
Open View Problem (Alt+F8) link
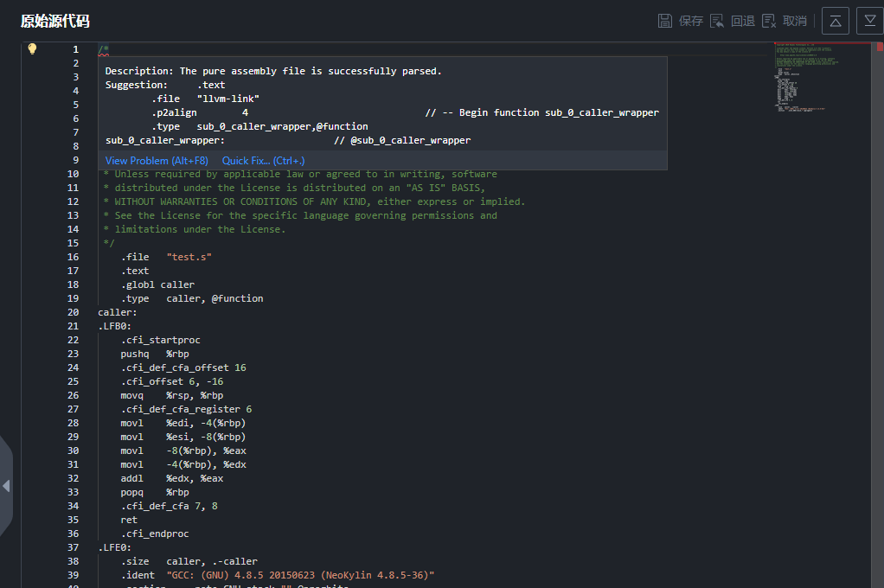pos(157,161)
